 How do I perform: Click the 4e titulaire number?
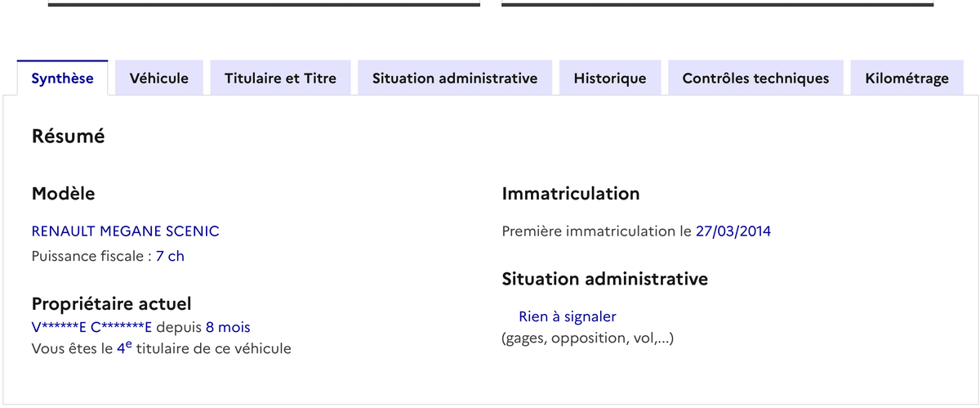point(124,347)
